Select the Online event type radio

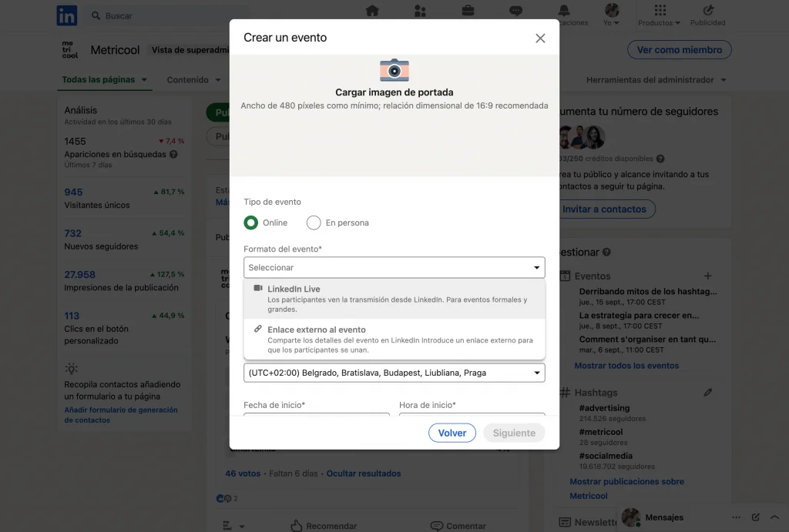click(250, 223)
